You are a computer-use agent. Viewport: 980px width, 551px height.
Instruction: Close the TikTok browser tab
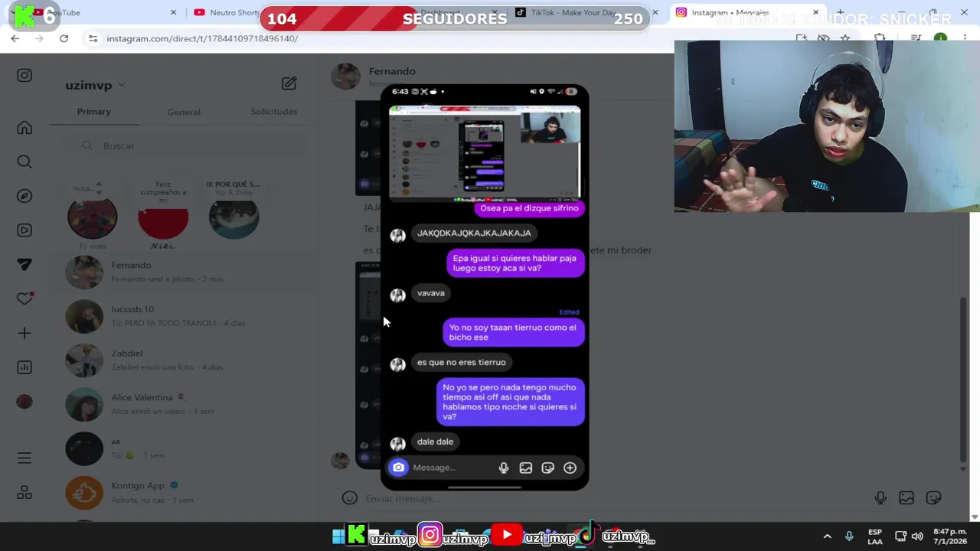pyautogui.click(x=655, y=12)
